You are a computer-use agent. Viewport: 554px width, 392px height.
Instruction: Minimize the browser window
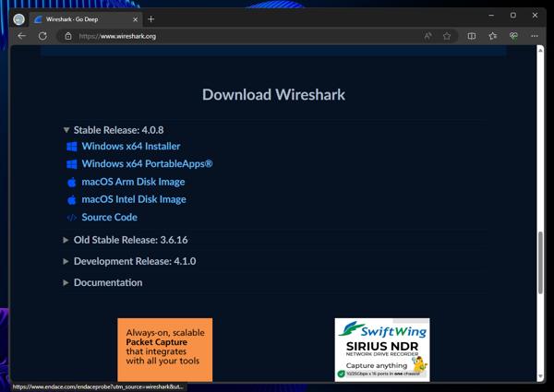pyautogui.click(x=491, y=16)
